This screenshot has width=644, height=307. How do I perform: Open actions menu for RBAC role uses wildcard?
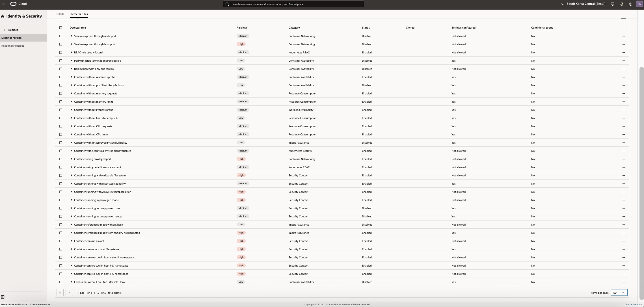point(623,53)
